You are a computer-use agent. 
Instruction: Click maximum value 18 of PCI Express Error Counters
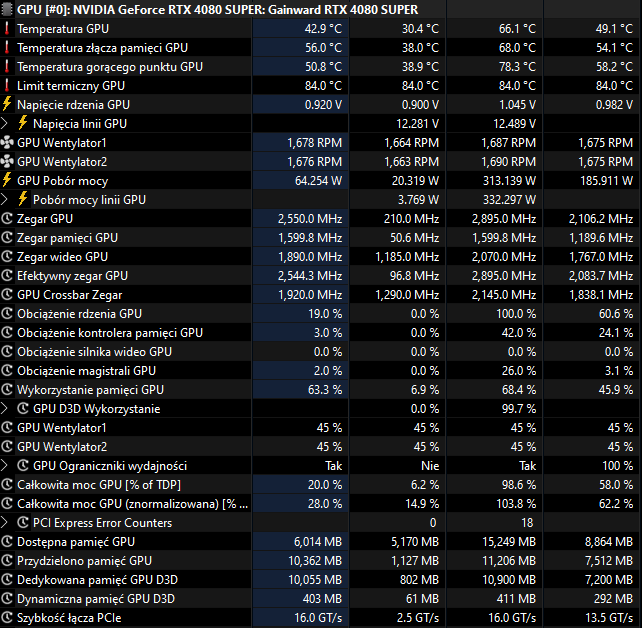(527, 522)
